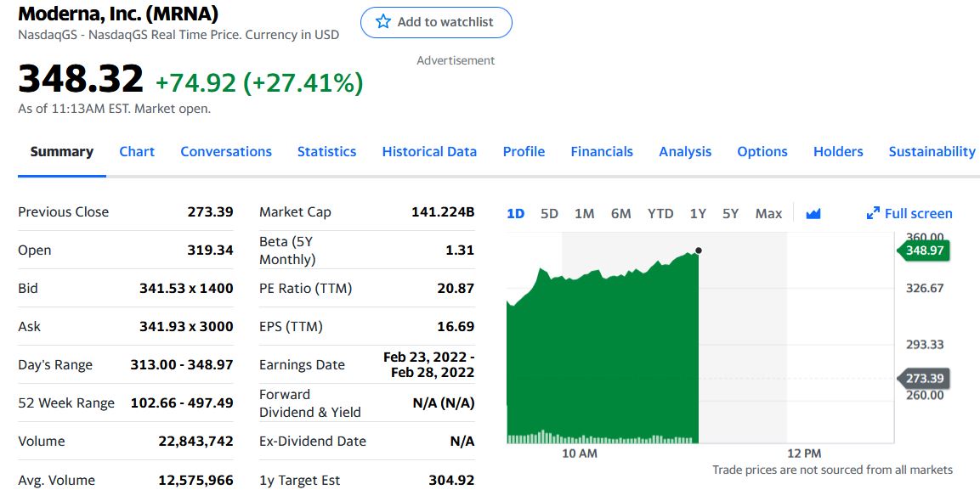Click the Market Cap label

[x=295, y=211]
